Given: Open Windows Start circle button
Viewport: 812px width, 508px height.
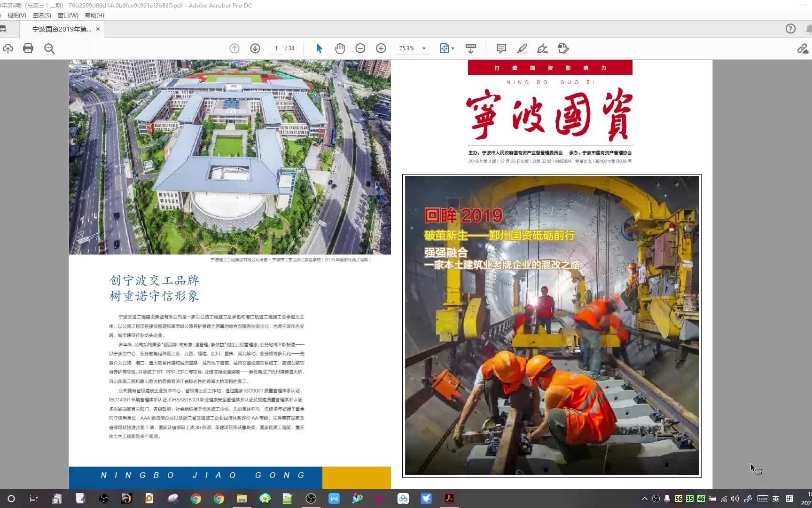Looking at the screenshot, I should click(x=11, y=499).
